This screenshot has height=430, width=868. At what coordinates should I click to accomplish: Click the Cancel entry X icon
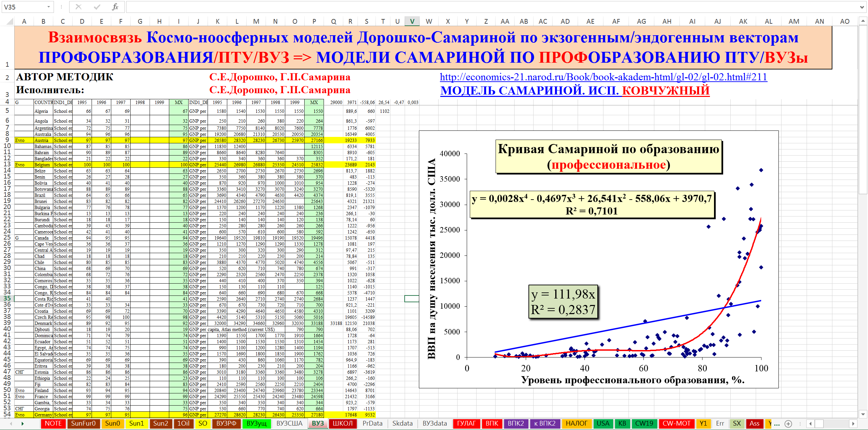pos(78,7)
